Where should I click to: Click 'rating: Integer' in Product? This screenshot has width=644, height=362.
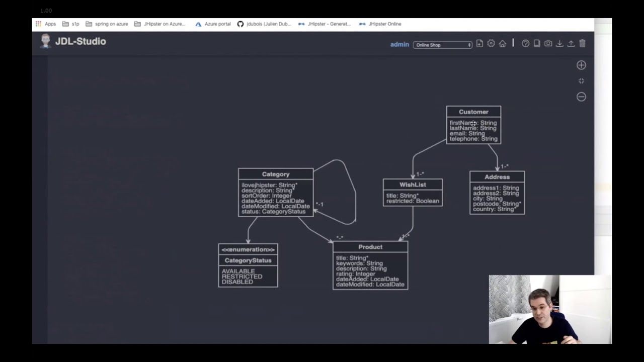point(356,274)
